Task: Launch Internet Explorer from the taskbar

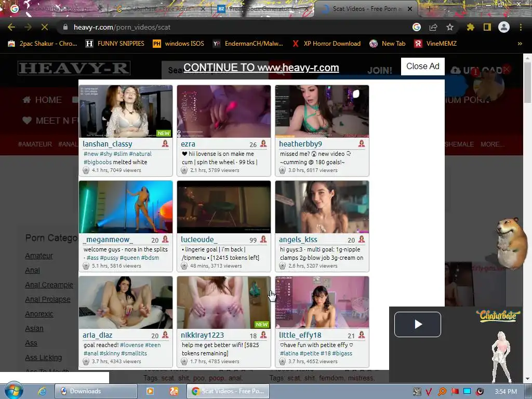Action: (42, 391)
